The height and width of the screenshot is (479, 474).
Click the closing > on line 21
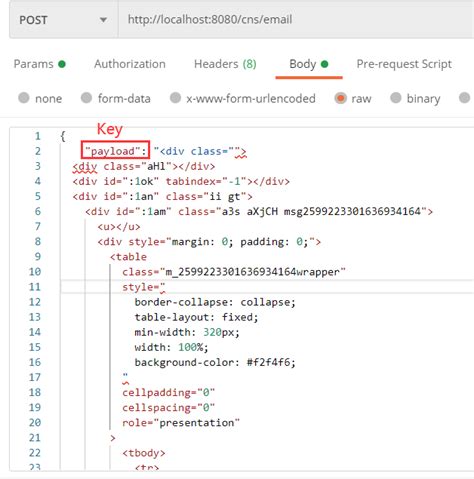pos(113,438)
